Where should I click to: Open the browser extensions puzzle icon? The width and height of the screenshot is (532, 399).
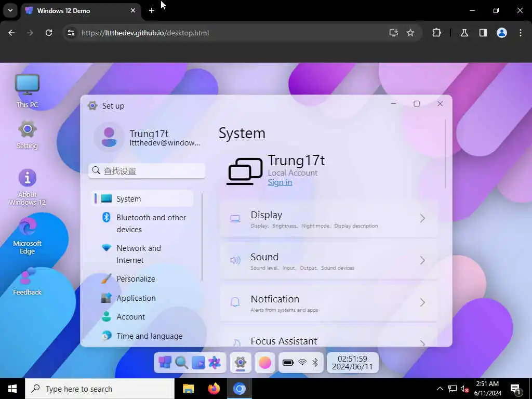click(x=436, y=33)
